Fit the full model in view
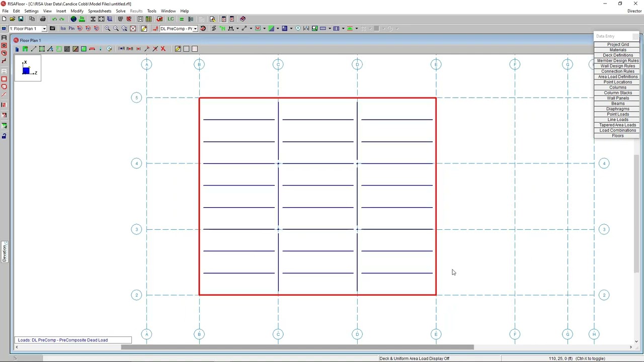Screen dimensions: 644x362 coord(133,29)
